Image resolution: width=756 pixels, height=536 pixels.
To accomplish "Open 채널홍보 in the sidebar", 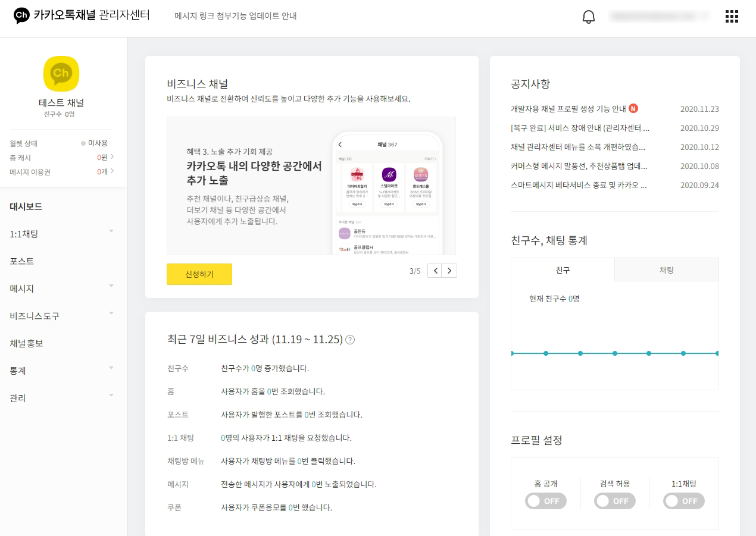I will click(x=26, y=343).
